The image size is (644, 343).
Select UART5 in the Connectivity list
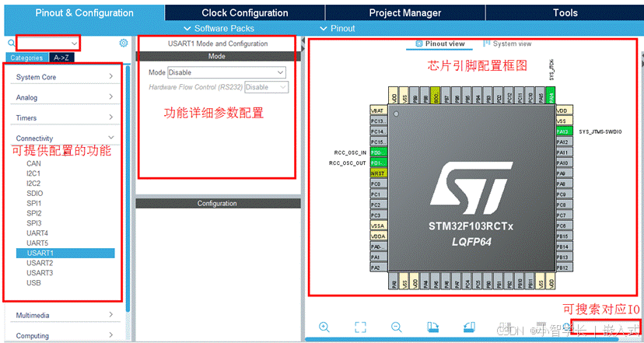pos(37,243)
